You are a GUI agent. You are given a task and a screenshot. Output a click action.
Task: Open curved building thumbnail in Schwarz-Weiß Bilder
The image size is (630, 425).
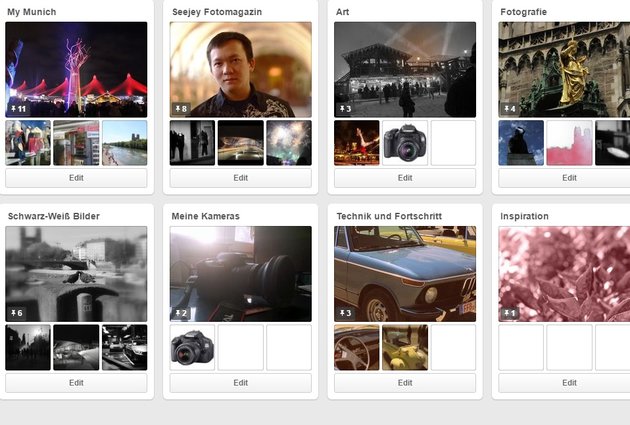76,347
